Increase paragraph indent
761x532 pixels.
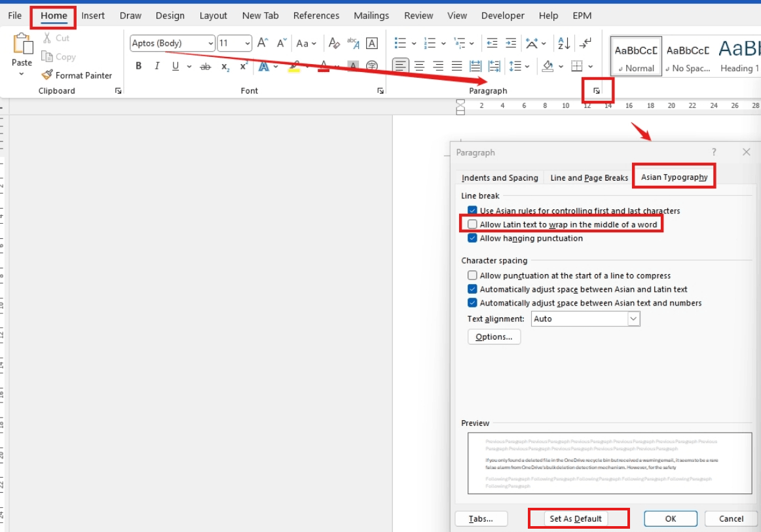(x=511, y=43)
